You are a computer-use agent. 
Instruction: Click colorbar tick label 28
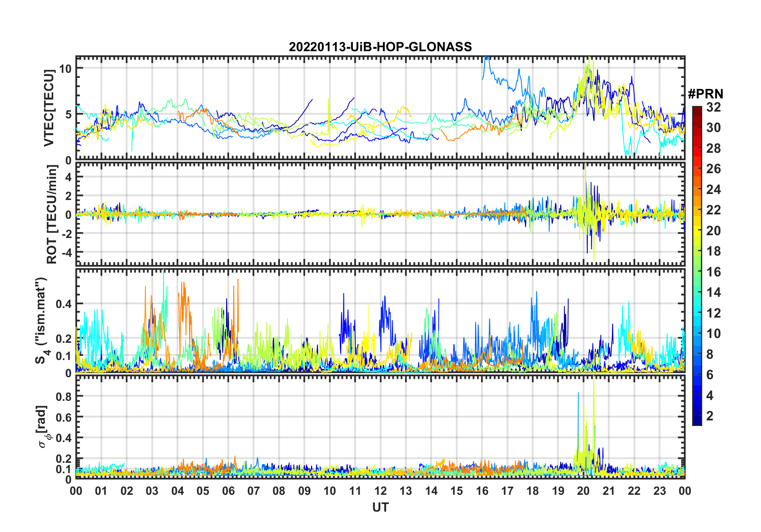pos(713,148)
